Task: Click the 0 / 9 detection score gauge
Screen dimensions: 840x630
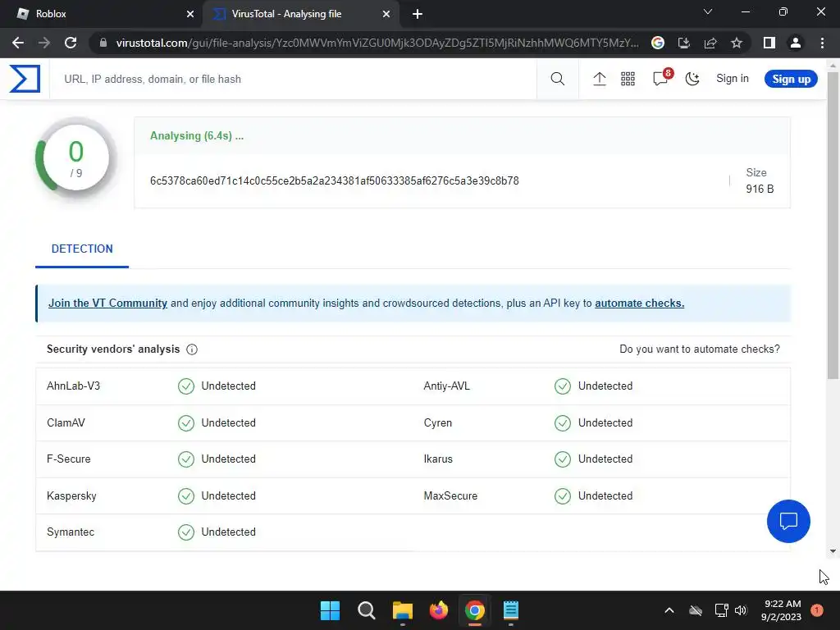Action: tap(76, 158)
